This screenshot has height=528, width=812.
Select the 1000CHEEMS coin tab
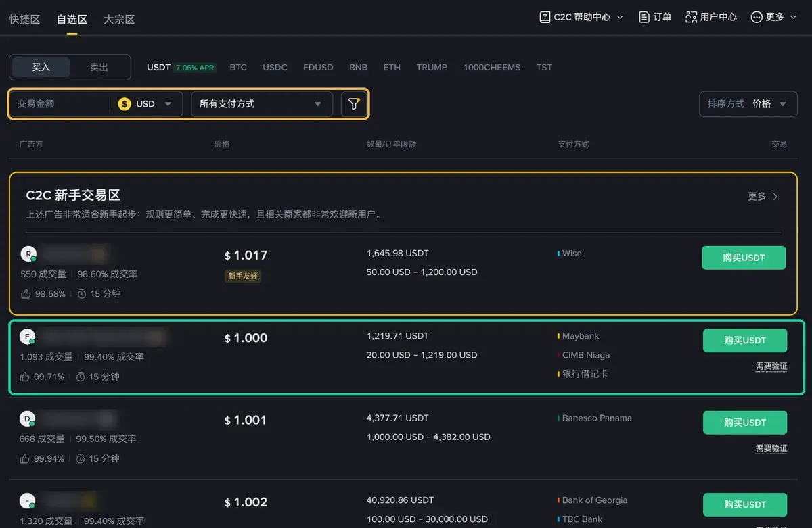tap(492, 67)
